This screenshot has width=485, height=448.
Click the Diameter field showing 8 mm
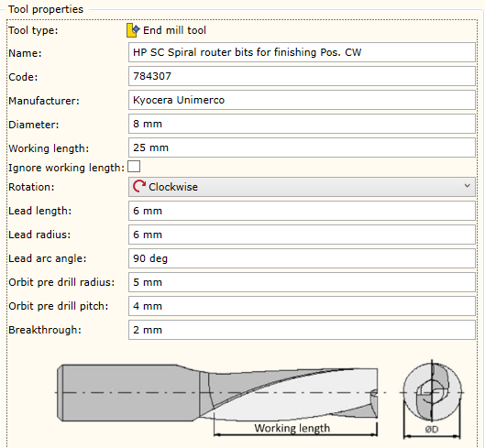pyautogui.click(x=302, y=124)
